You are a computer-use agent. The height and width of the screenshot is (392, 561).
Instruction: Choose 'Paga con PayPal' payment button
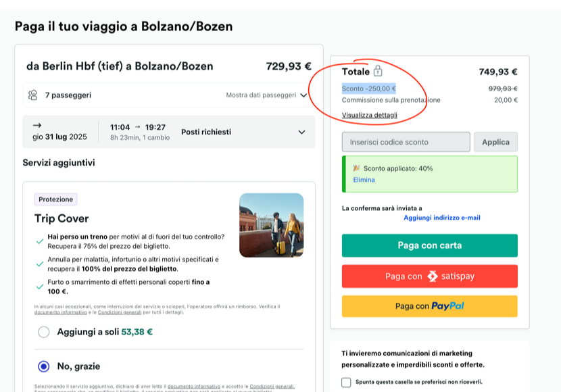coord(429,306)
